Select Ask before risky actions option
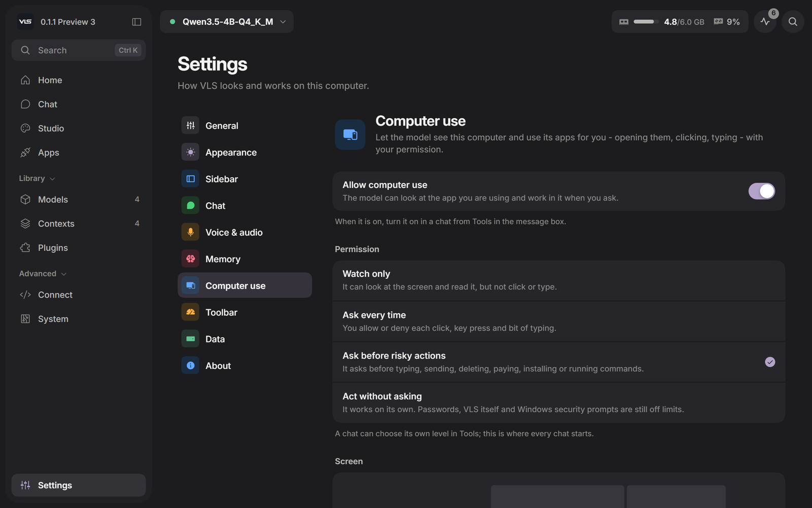Screen dimensions: 812x508 [x=559, y=362]
